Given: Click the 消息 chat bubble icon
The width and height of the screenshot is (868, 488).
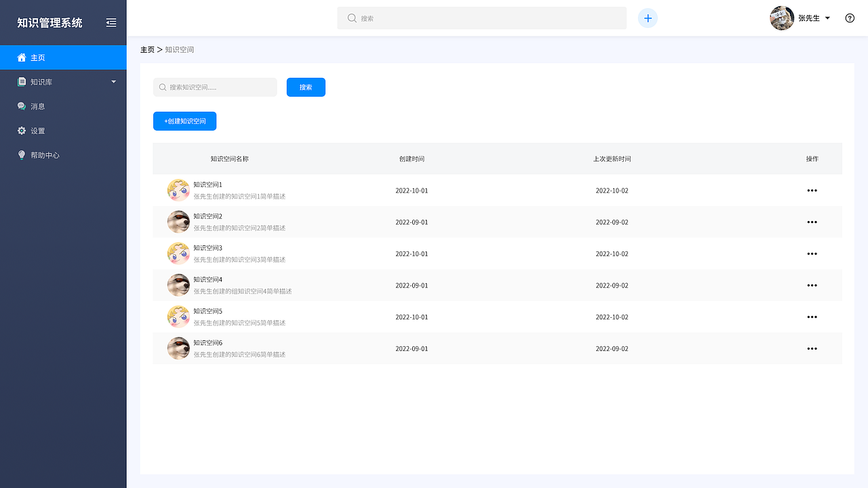Looking at the screenshot, I should (x=22, y=106).
